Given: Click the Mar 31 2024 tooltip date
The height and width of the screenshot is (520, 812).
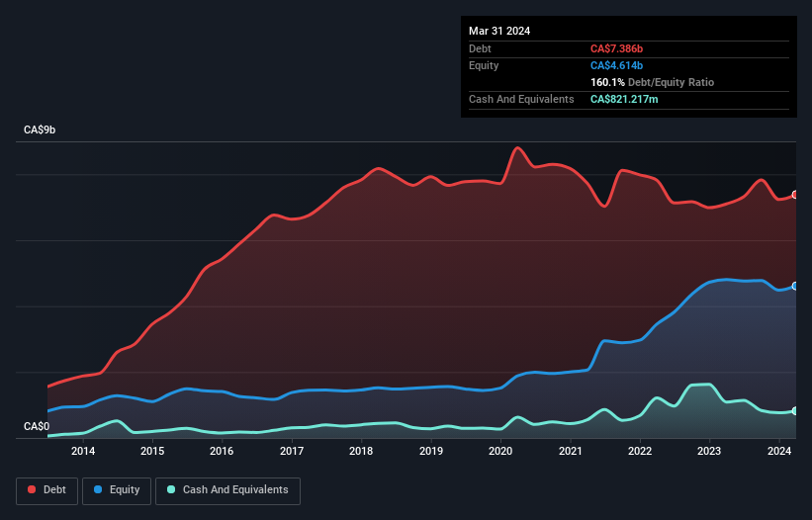Looking at the screenshot, I should point(499,31).
